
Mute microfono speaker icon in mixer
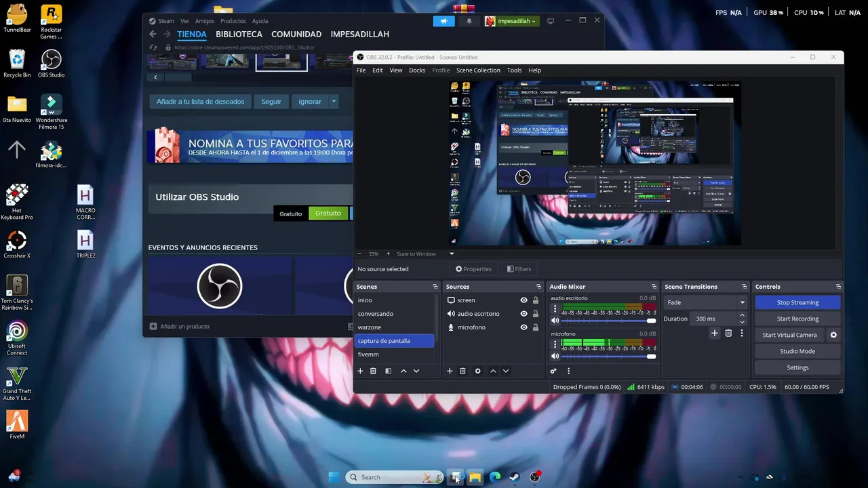tap(555, 356)
